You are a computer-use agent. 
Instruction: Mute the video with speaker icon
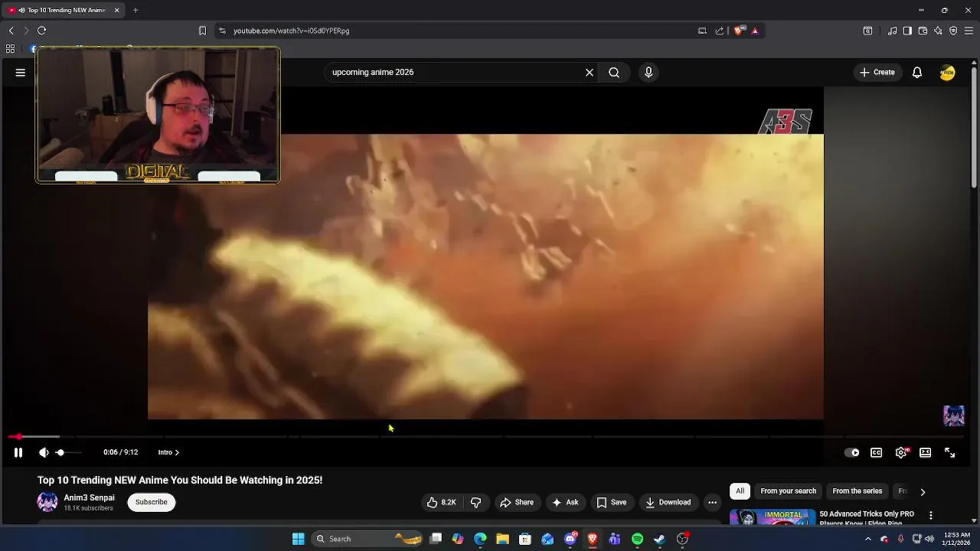(44, 452)
